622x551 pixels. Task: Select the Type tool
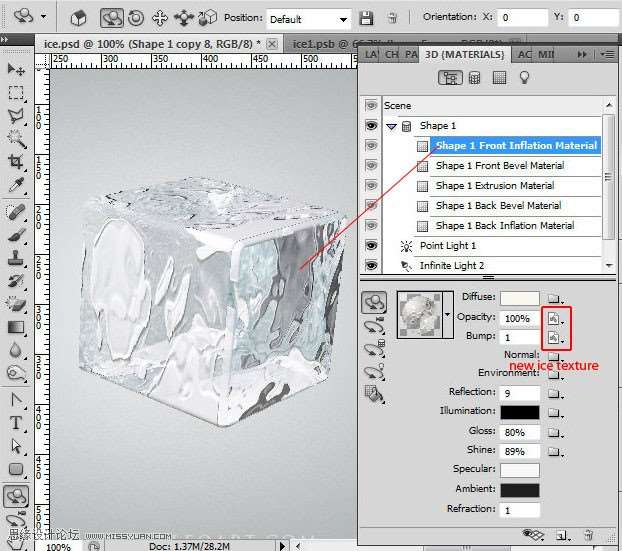(16, 423)
